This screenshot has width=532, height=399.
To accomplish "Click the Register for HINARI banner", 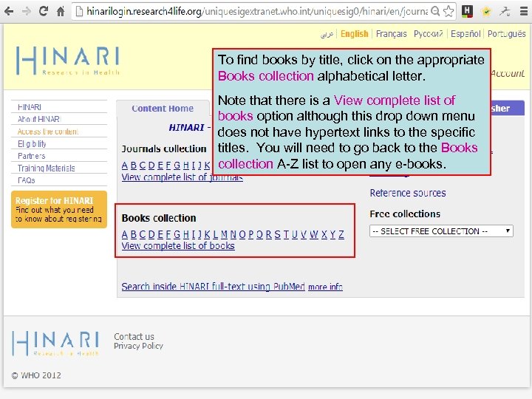I will point(59,209).
